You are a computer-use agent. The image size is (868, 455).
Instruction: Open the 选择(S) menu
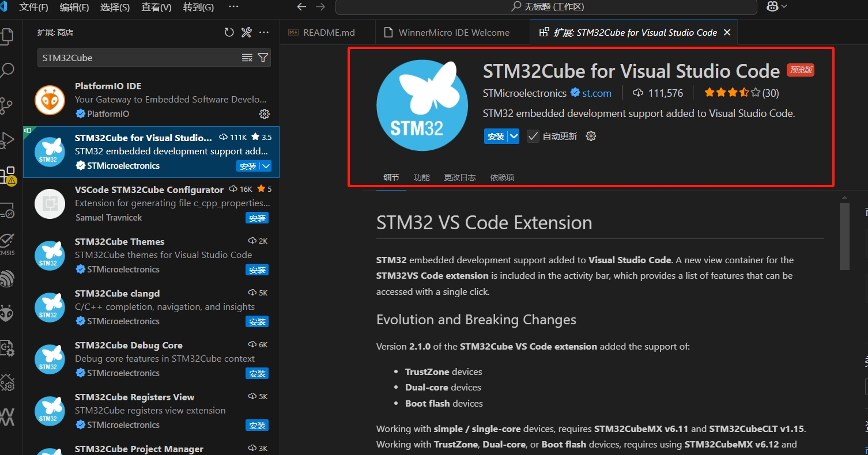pos(115,7)
